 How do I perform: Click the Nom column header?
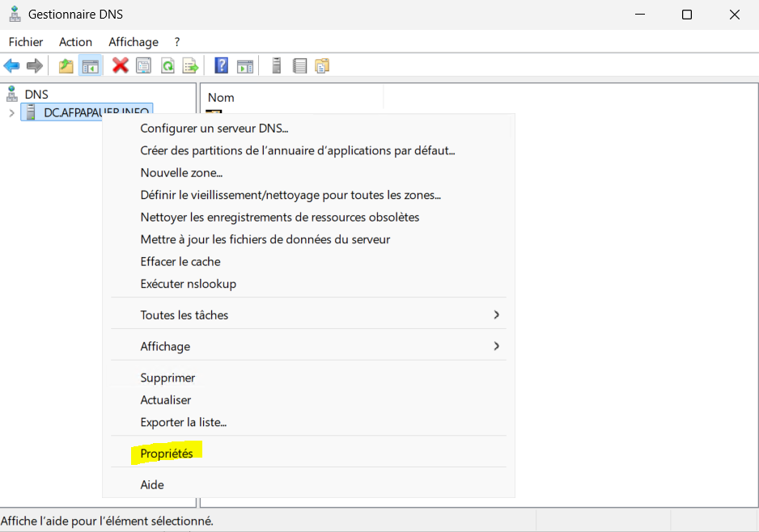(221, 98)
